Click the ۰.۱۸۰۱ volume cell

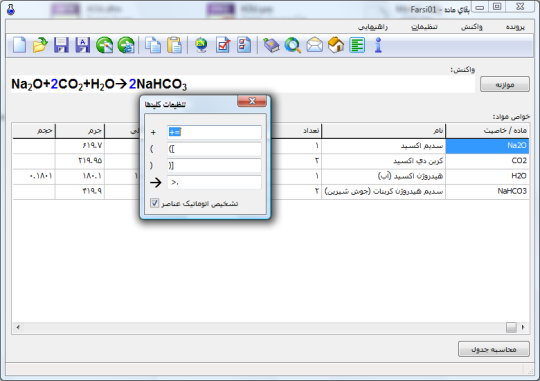[x=34, y=176]
